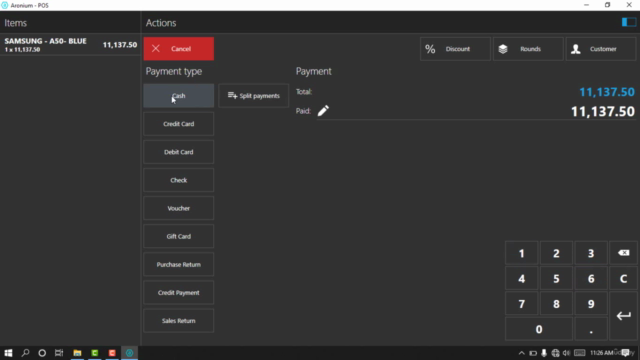Open Task View on the taskbar
Viewport: 640px width, 360px height.
(59, 353)
